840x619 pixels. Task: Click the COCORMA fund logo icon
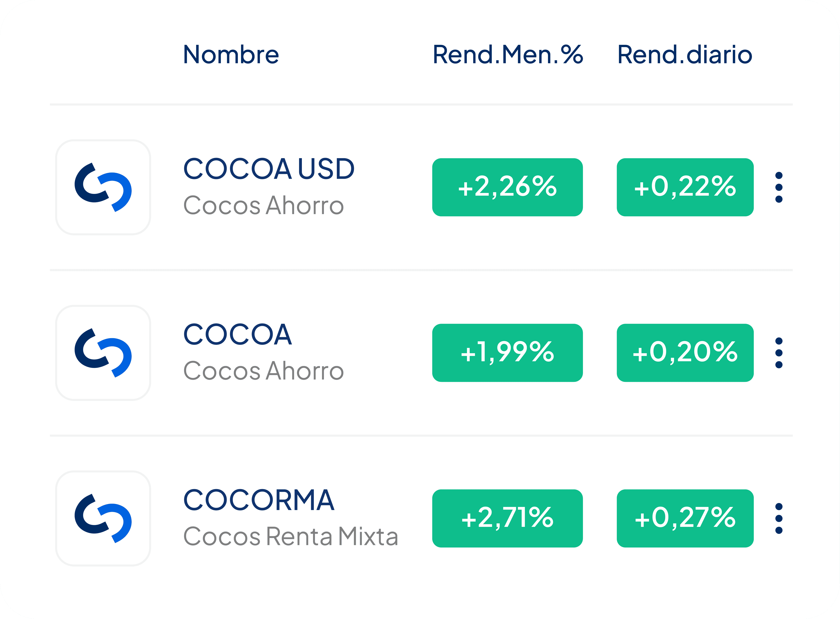click(103, 519)
